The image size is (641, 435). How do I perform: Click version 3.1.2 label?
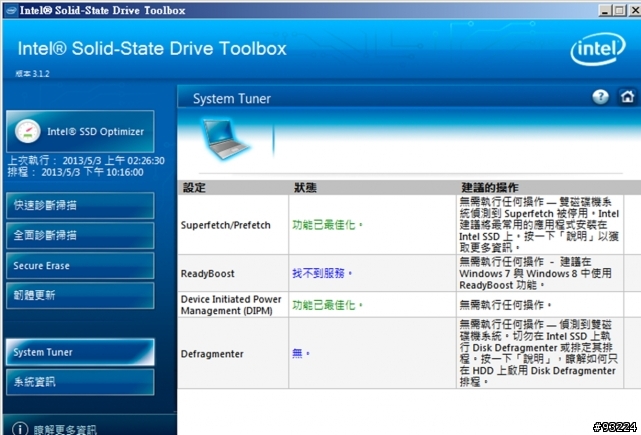point(33,74)
